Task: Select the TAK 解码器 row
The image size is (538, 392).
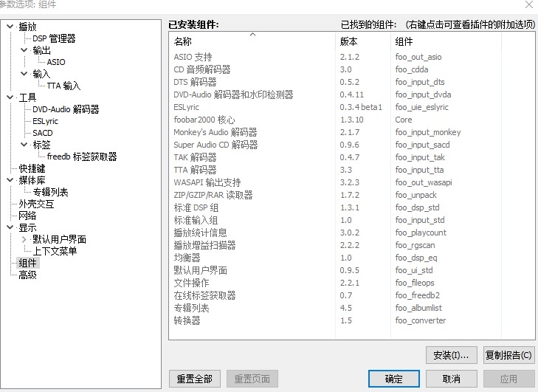Action: (352, 157)
